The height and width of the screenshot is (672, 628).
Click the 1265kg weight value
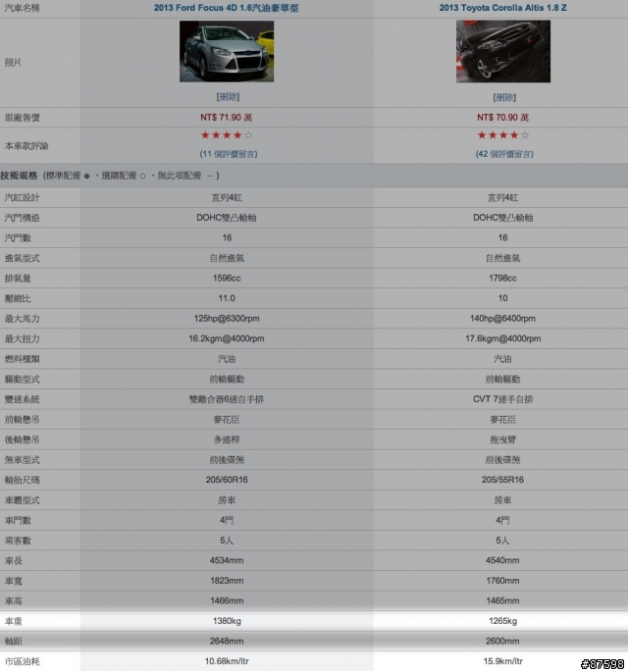(502, 621)
